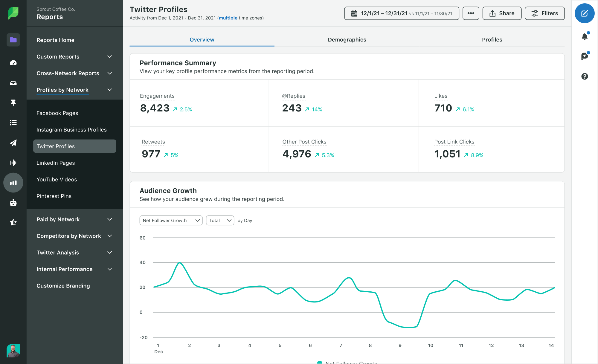Switch to the Demographics tab
Screen dimensions: 598x364
coord(347,39)
